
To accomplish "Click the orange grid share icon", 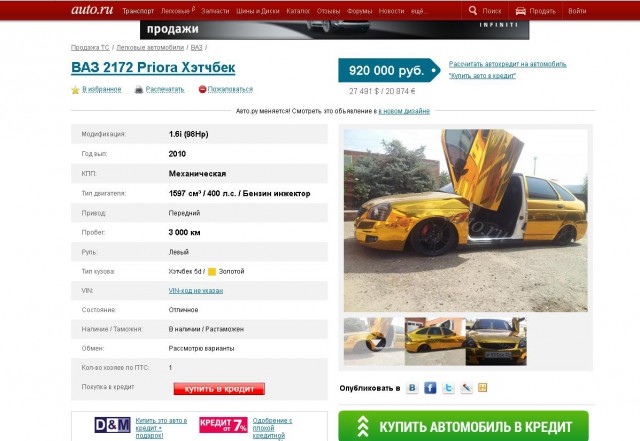I will [482, 387].
